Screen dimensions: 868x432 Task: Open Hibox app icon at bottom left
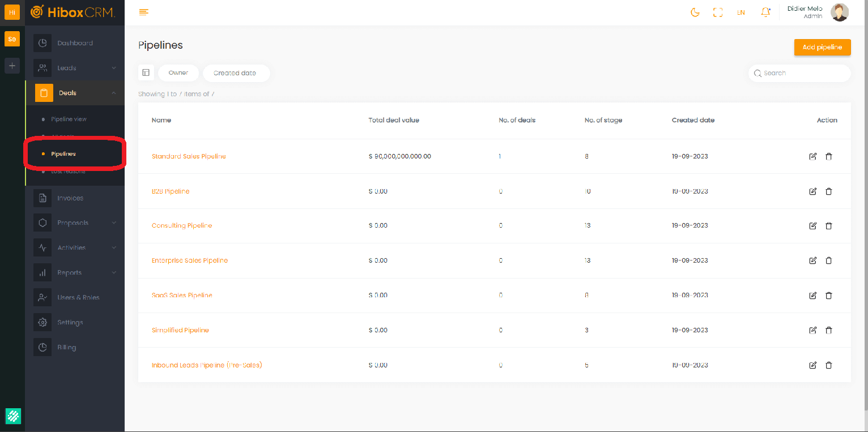pos(13,416)
